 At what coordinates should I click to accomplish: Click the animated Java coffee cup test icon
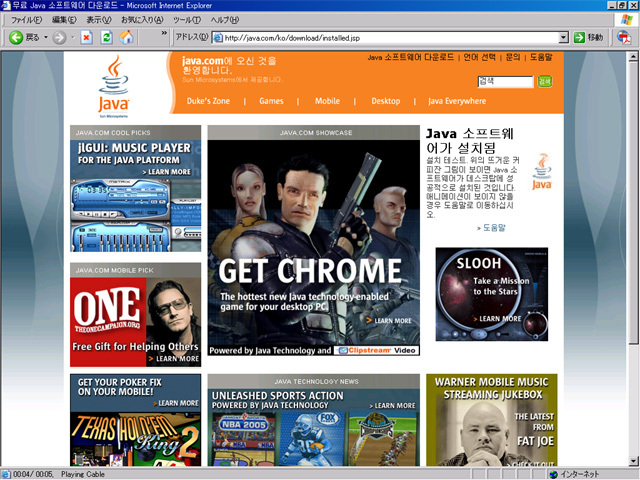click(542, 171)
